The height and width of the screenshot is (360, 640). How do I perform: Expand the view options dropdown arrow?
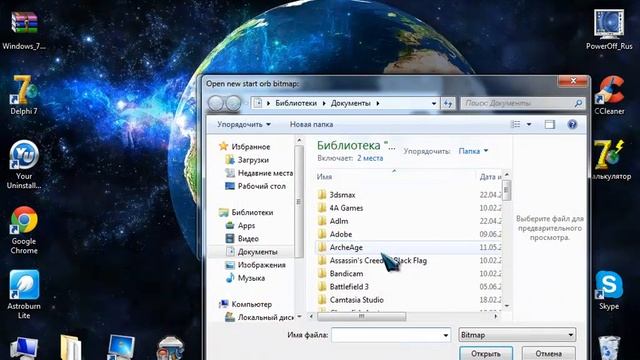pos(529,124)
